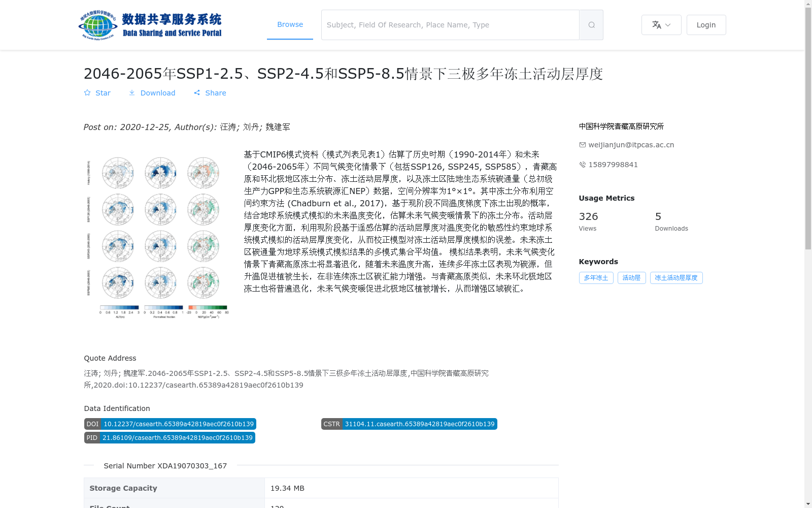Select storage capacity value 19.34 MB
This screenshot has width=812, height=508.
click(x=287, y=488)
